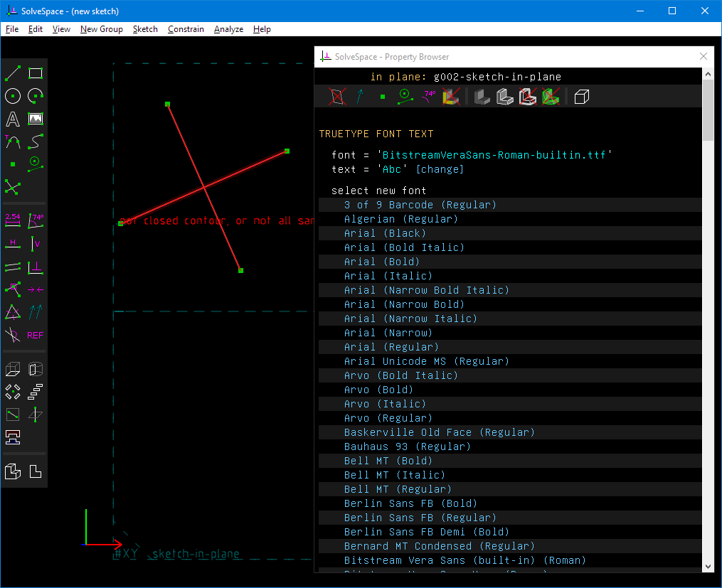Toggle visibility of sketch points
This screenshot has width=722, height=588.
point(382,97)
